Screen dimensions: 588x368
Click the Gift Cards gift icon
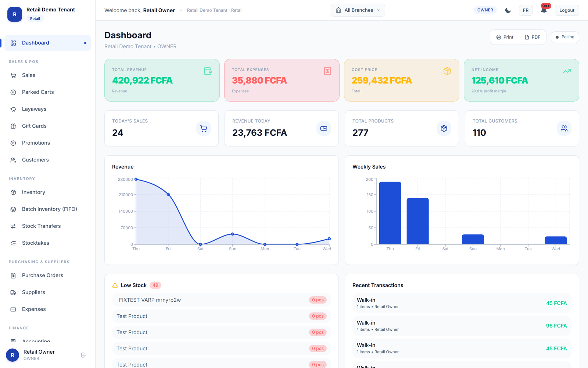pos(13,126)
